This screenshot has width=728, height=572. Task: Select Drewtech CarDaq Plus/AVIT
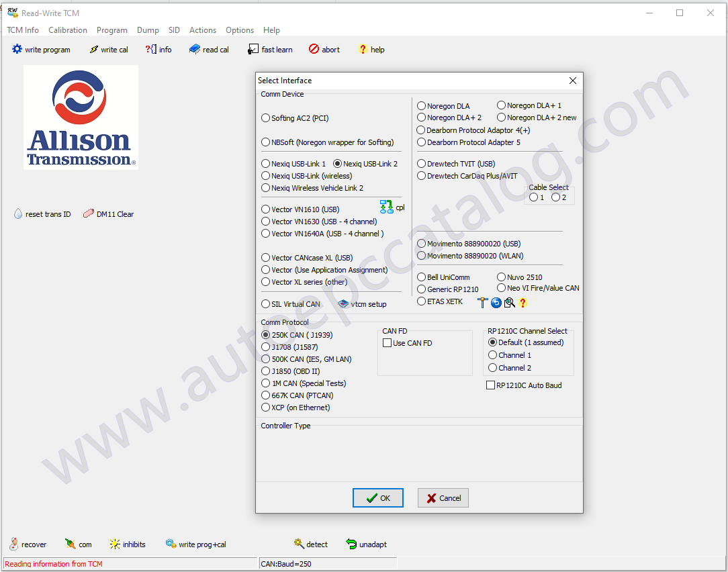(422, 175)
